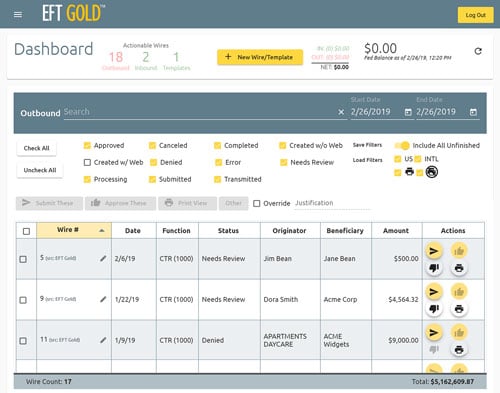Edit wire 5 with pencil icon
The image size is (500, 393).
[103, 258]
